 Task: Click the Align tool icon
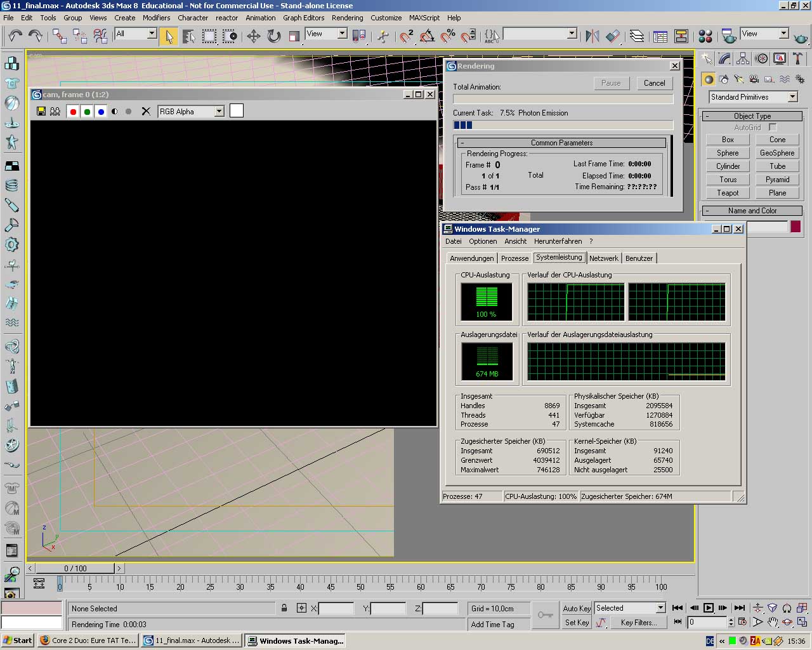[612, 36]
